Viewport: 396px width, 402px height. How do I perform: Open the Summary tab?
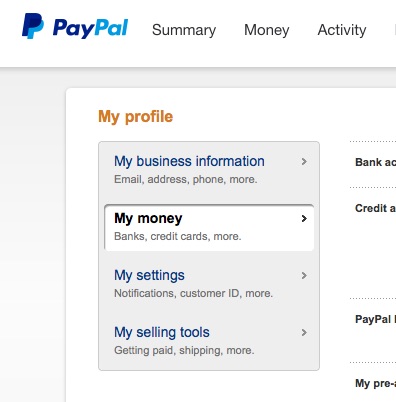(x=184, y=30)
